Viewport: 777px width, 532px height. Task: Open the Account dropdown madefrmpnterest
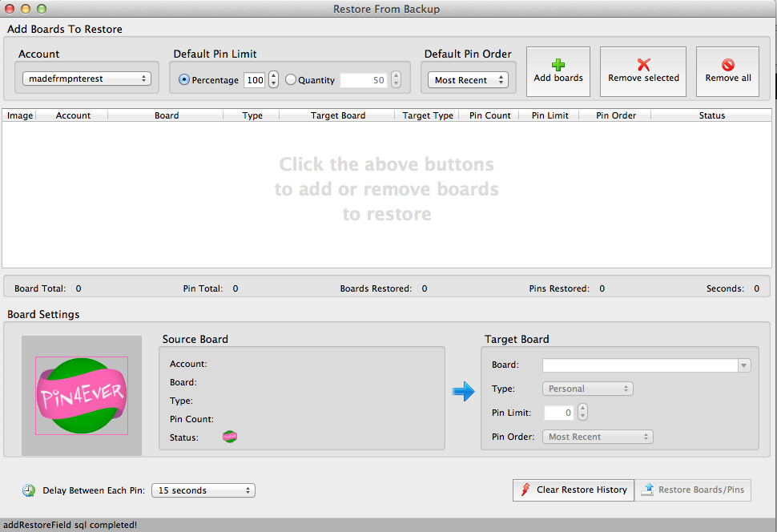[87, 79]
